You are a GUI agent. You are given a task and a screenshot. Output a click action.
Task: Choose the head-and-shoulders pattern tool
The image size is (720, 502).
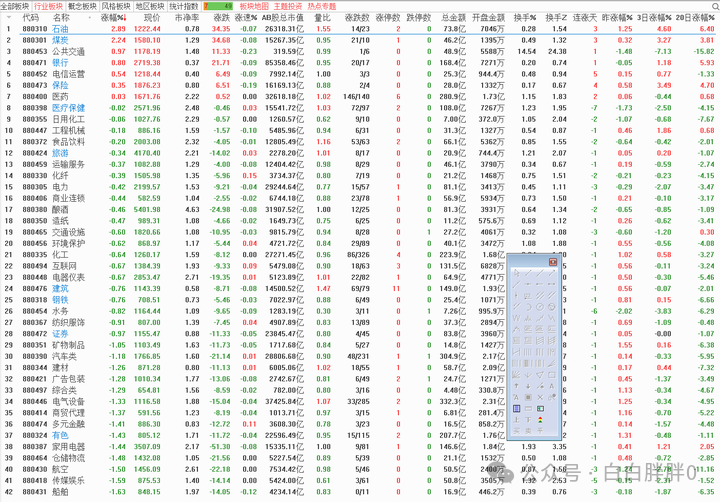pyautogui.click(x=528, y=318)
